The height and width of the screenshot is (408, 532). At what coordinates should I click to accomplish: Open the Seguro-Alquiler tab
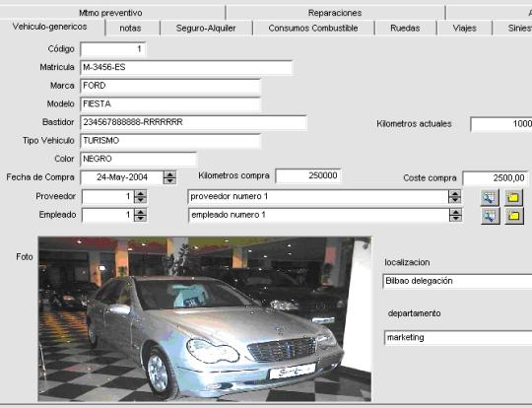click(x=206, y=29)
